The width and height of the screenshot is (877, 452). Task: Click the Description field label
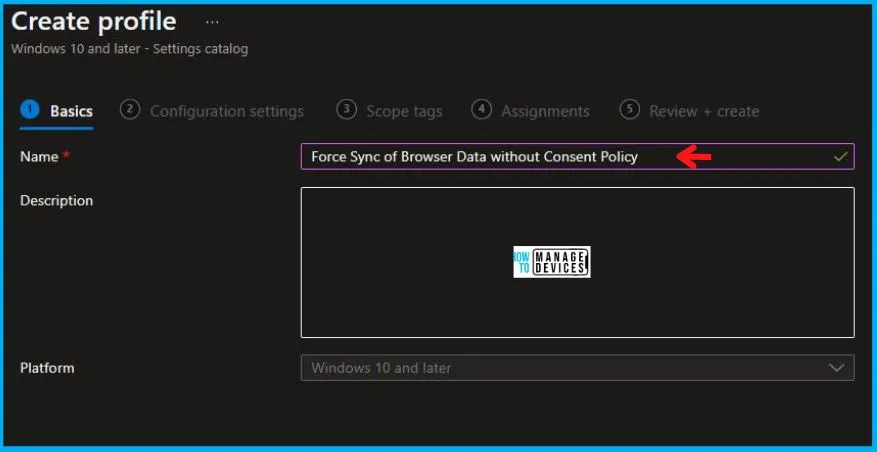click(56, 201)
